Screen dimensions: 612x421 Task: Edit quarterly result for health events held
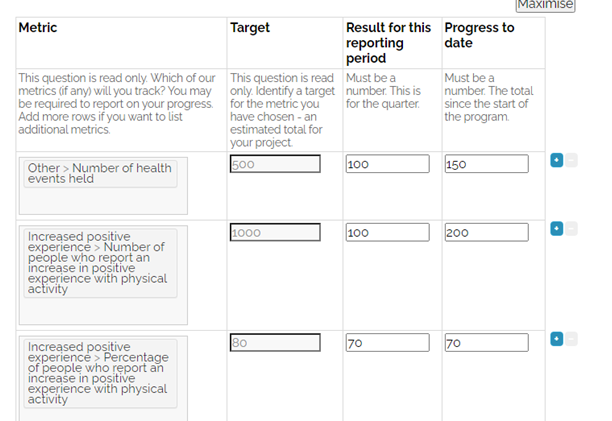point(387,164)
